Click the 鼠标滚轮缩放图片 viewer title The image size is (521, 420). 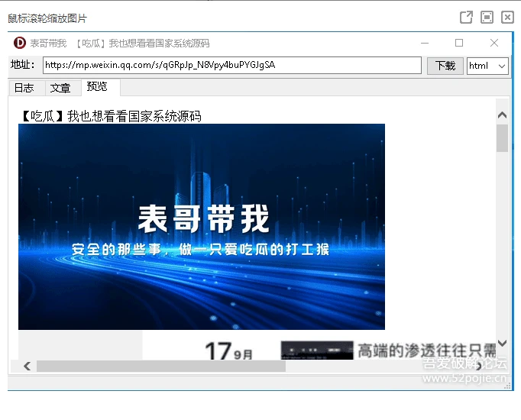(47, 18)
